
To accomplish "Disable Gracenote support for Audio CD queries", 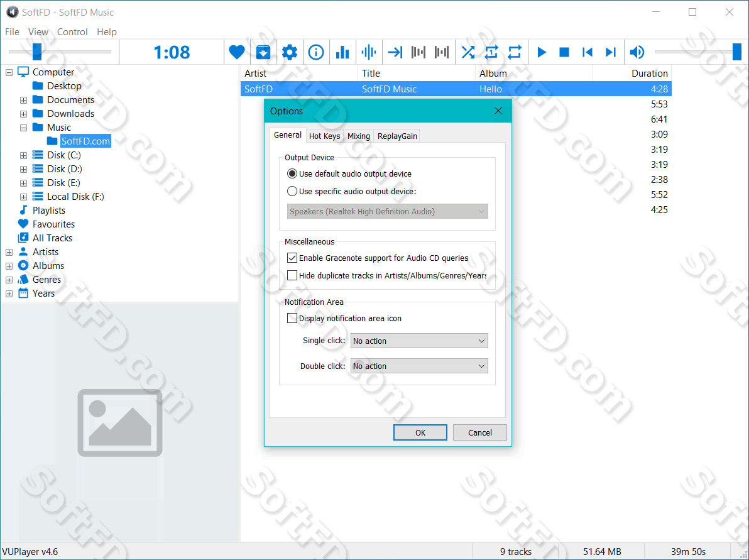I will (x=292, y=258).
